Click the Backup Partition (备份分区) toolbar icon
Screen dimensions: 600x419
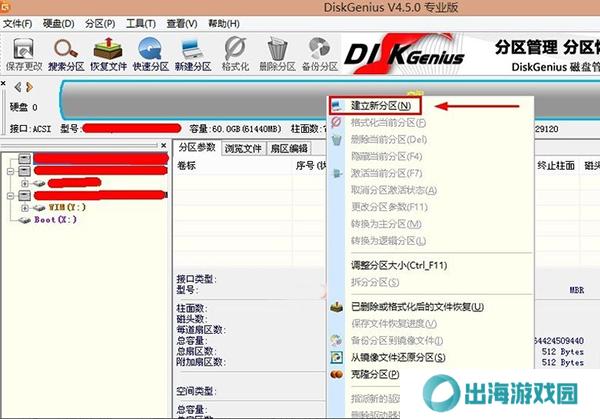(x=320, y=54)
